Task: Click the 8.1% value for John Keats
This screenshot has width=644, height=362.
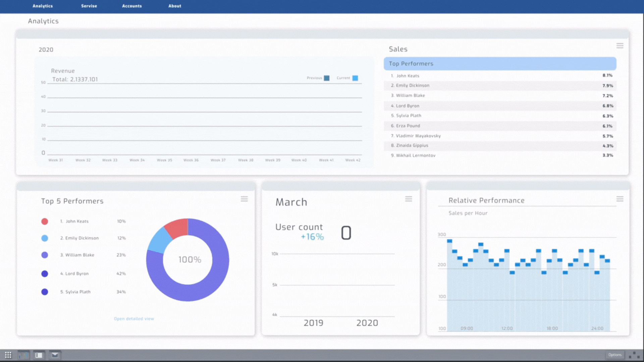Action: (x=607, y=75)
